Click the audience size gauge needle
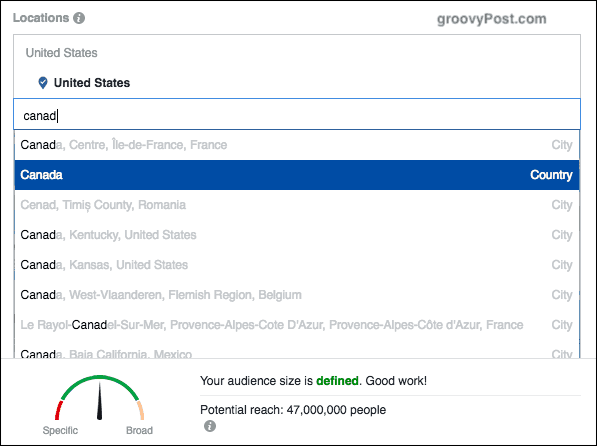This screenshot has height=446, width=597. [99, 401]
